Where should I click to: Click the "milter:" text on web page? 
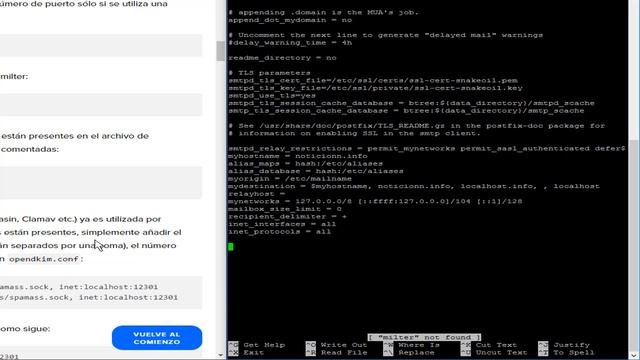pyautogui.click(x=14, y=76)
